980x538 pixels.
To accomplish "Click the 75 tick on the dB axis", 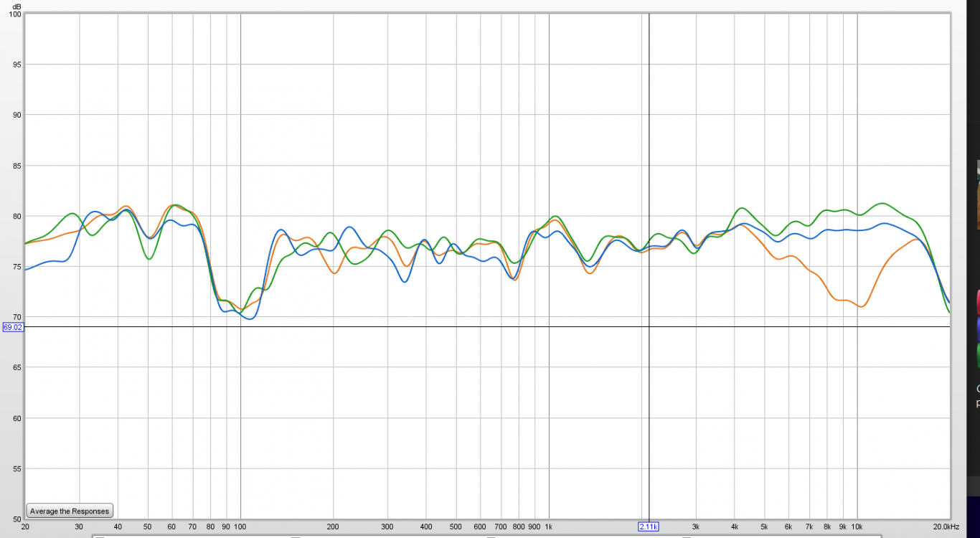I will click(17, 267).
